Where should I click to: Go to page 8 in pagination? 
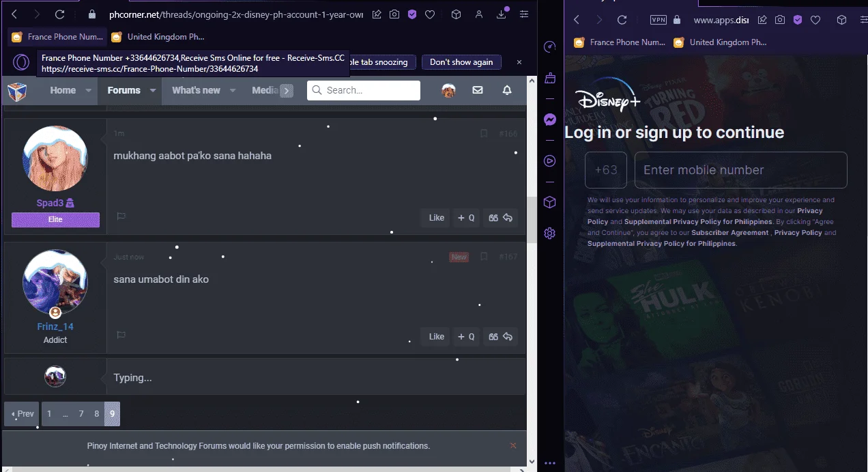click(97, 414)
